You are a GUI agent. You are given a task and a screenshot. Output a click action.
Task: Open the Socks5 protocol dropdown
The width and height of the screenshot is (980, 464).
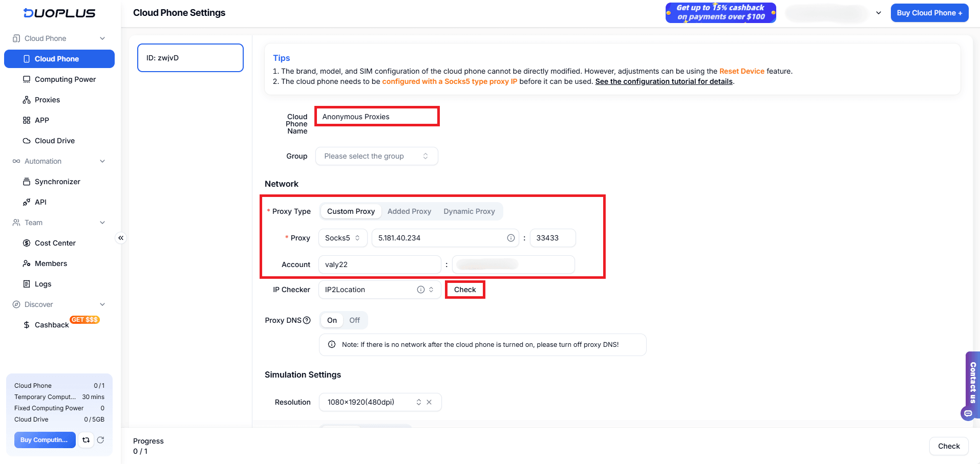342,237
